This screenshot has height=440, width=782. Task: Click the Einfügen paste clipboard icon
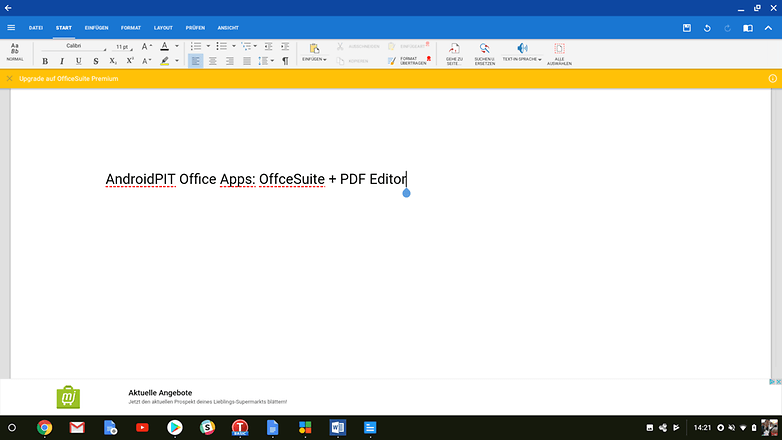click(314, 48)
